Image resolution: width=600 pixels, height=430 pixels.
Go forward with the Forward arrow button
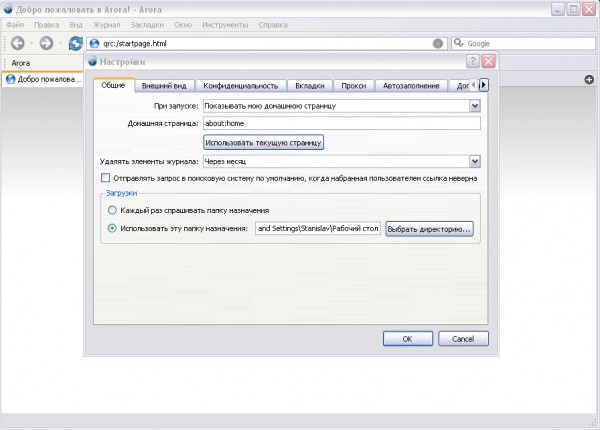pos(46,43)
